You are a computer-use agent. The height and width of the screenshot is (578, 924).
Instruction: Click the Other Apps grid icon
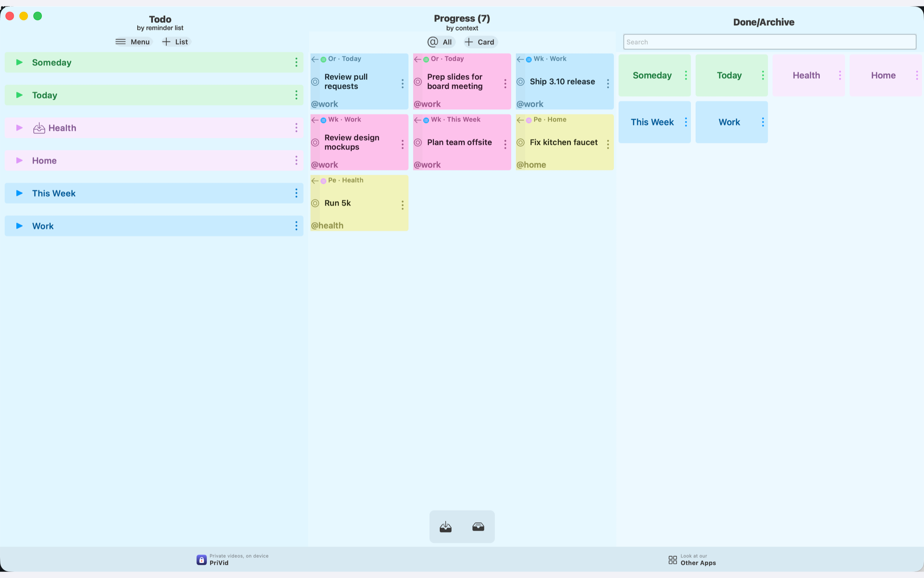[673, 560]
